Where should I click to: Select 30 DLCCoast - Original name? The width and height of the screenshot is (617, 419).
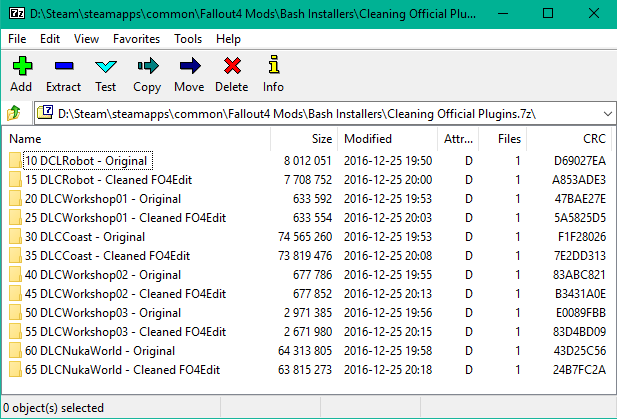tap(85, 237)
